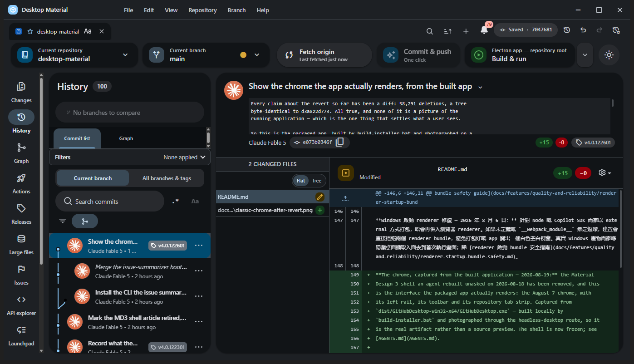634x364 pixels.
Task: Open the diff settings gear dropdown
Action: (x=605, y=172)
